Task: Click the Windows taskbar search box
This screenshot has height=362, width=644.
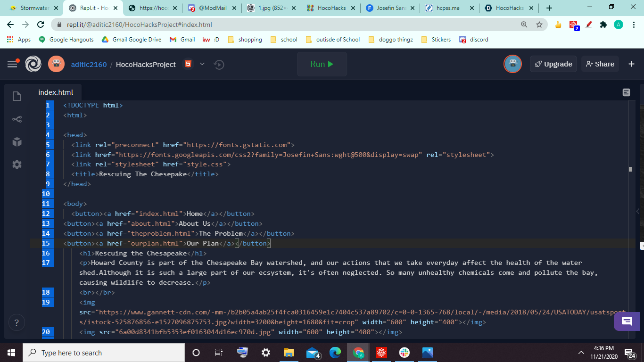Action: click(x=104, y=353)
